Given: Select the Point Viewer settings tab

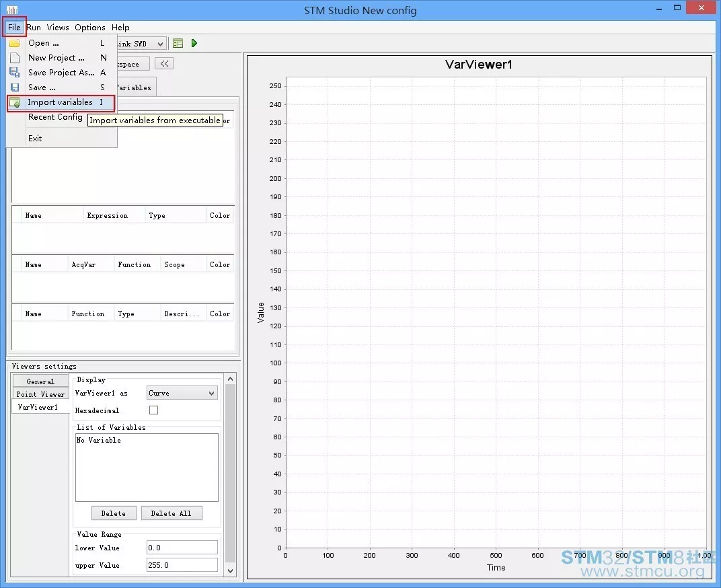Looking at the screenshot, I should click(x=40, y=394).
